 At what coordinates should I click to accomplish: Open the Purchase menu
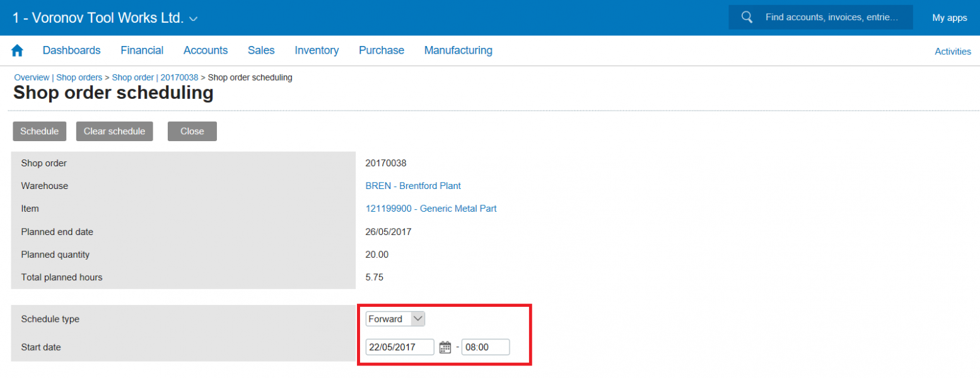coord(382,50)
